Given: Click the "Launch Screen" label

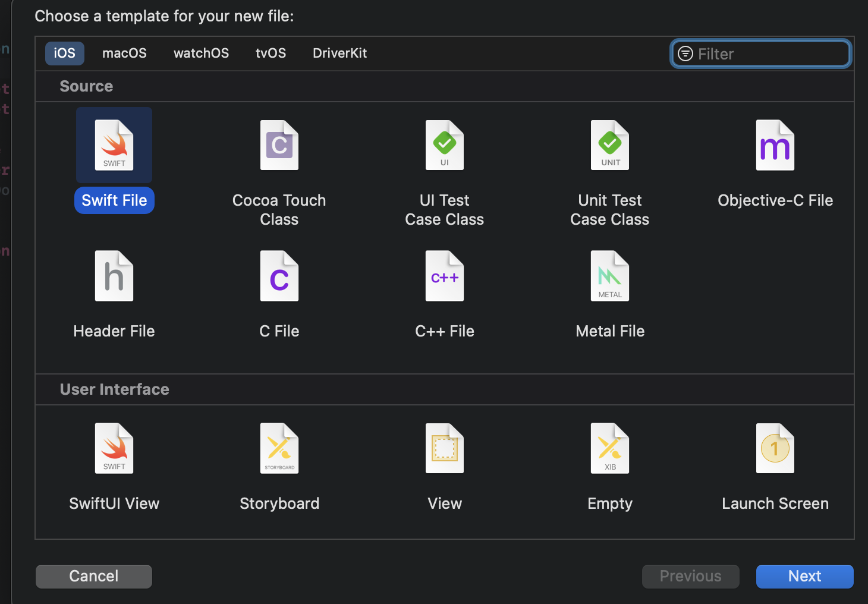Looking at the screenshot, I should pos(775,504).
